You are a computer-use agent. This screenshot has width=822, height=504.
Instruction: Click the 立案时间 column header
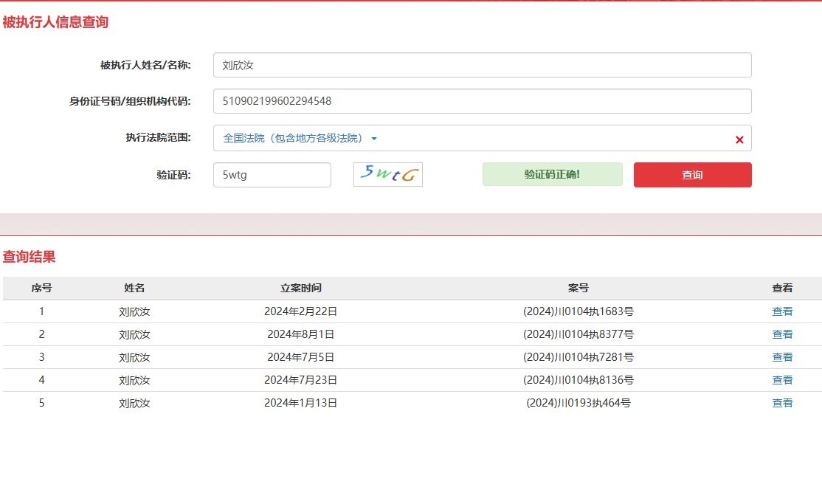pos(300,289)
